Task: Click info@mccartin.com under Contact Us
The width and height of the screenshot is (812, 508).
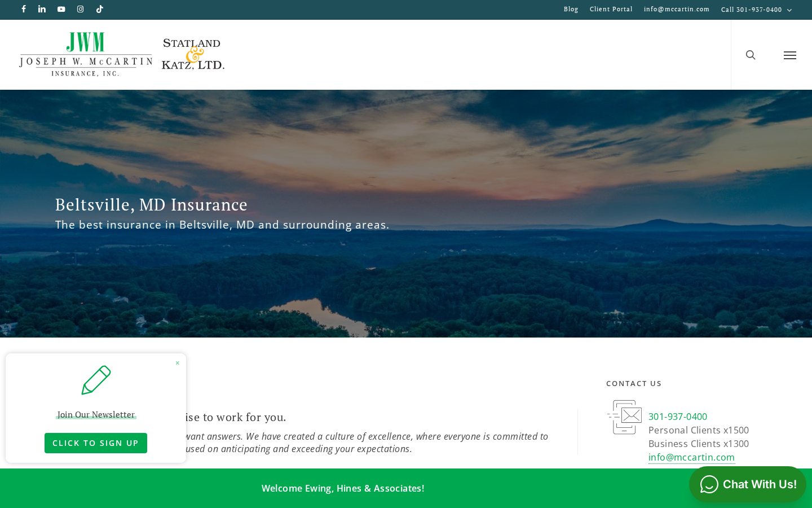Action: (691, 457)
